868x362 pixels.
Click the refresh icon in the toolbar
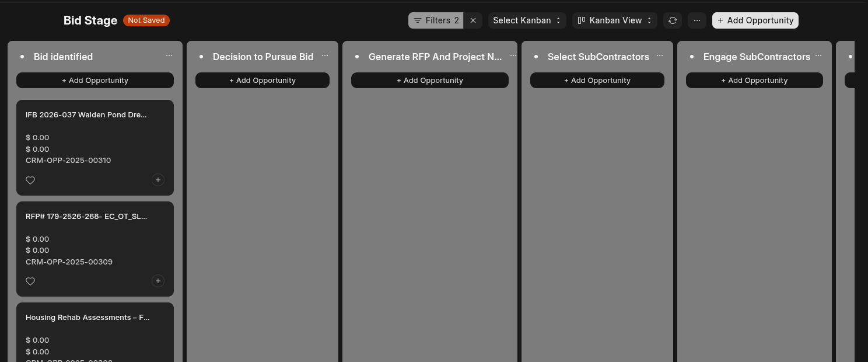(x=673, y=20)
